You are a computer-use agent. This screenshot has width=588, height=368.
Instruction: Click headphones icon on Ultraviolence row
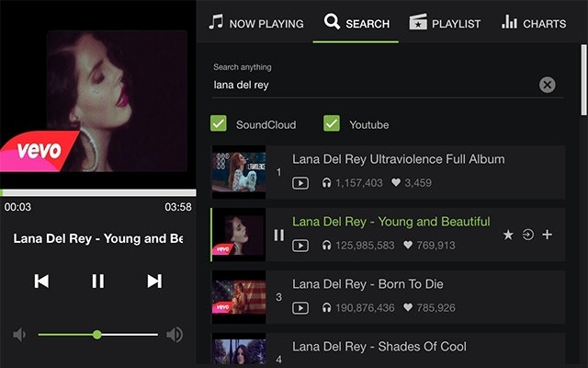coord(327,183)
